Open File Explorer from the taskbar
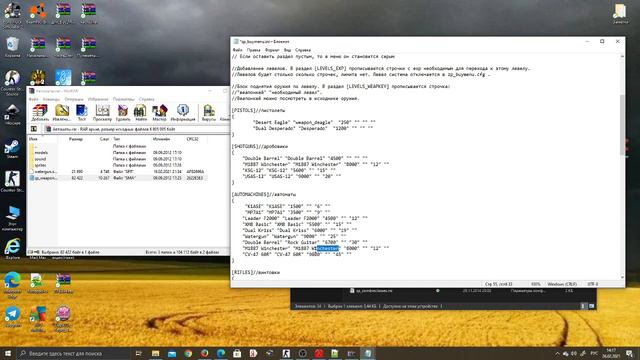This screenshot has width=640, height=360. point(156,353)
